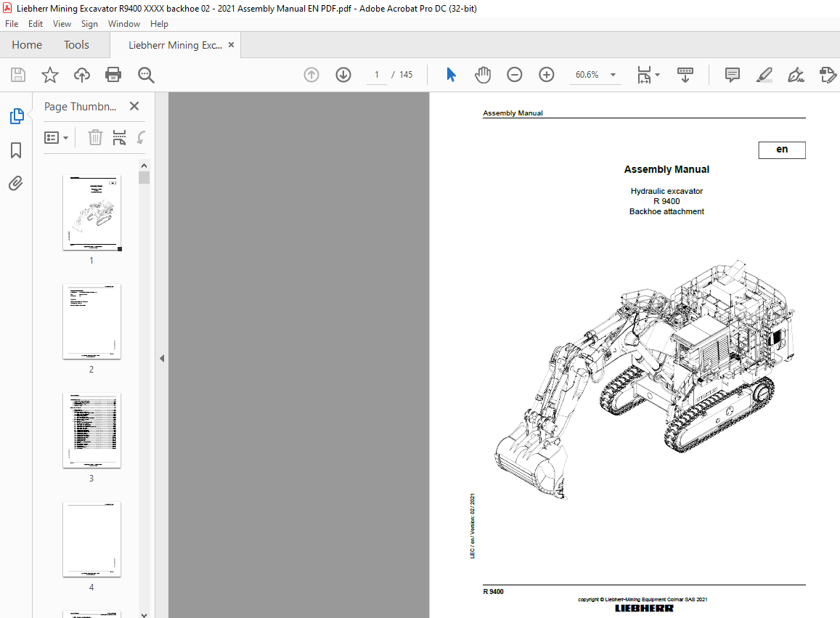
Task: Click the upload to cloud icon
Action: [x=81, y=75]
